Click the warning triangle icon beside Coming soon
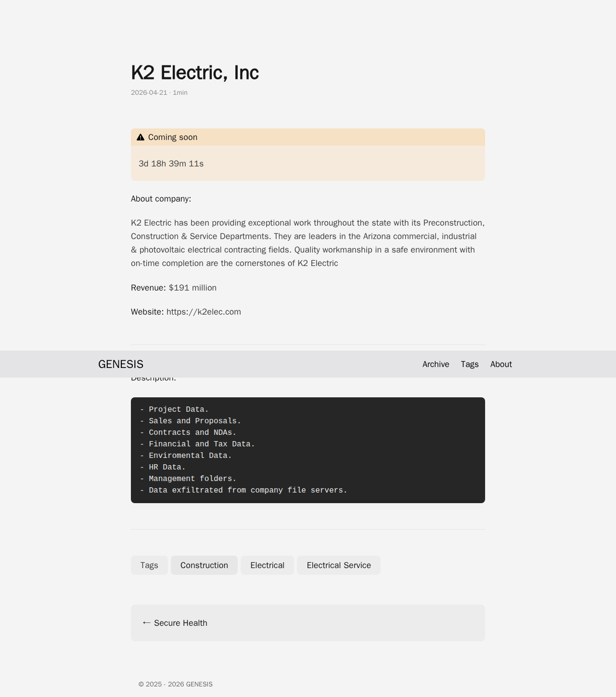This screenshot has height=697, width=616. (x=141, y=138)
